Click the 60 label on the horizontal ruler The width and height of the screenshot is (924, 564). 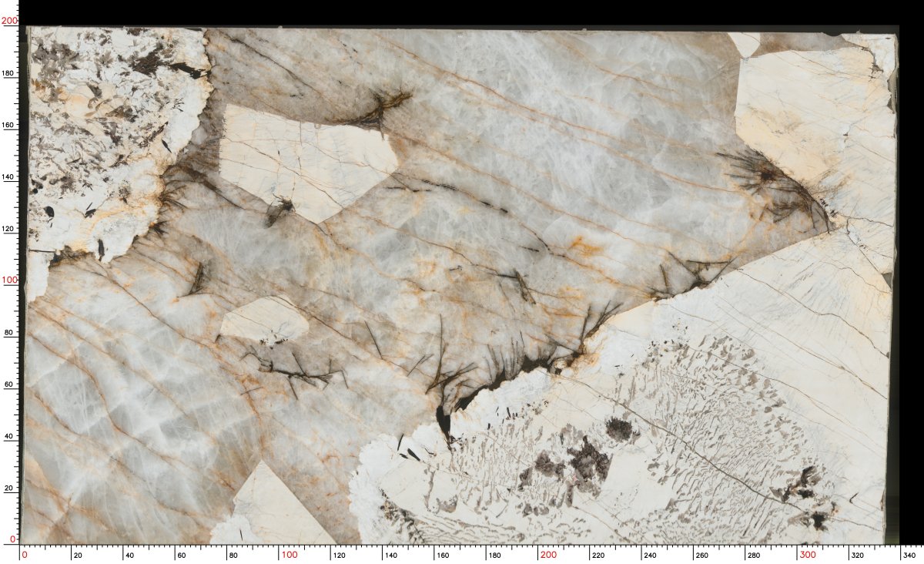coord(180,555)
